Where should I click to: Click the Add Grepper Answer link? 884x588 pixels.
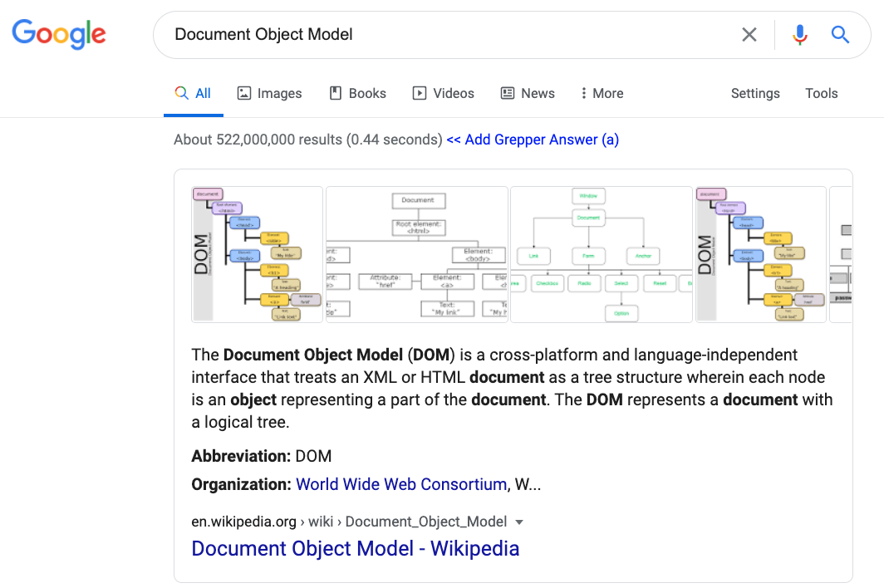coord(533,140)
